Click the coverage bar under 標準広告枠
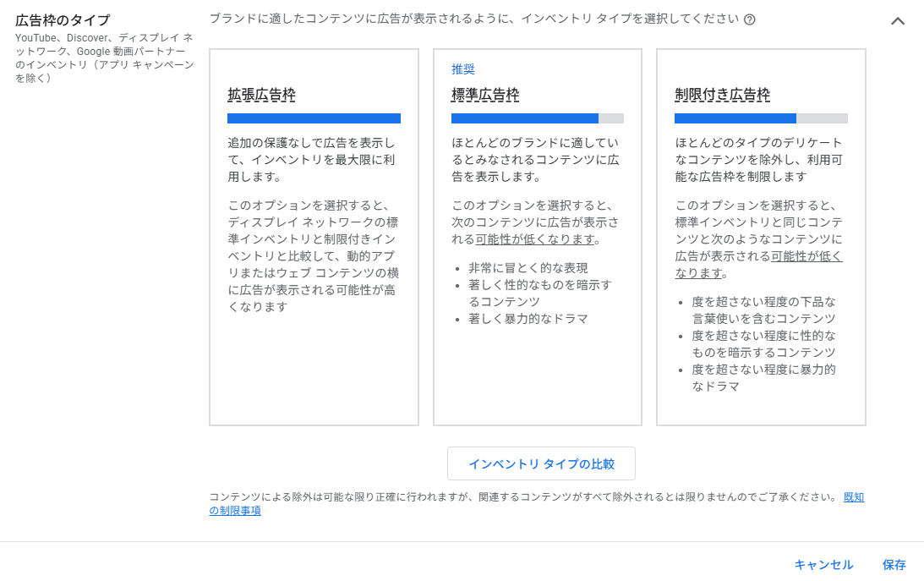924x581 pixels. click(537, 118)
